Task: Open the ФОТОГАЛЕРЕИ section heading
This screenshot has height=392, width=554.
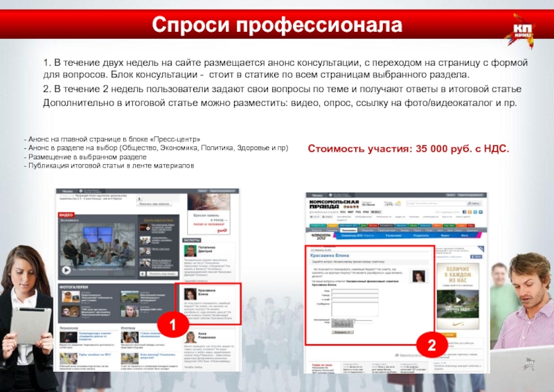Action: 74,287
